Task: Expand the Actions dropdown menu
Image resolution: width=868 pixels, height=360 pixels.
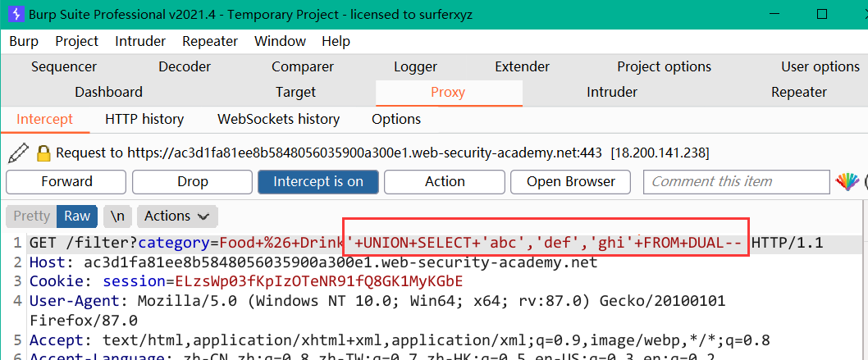Action: coord(177,216)
